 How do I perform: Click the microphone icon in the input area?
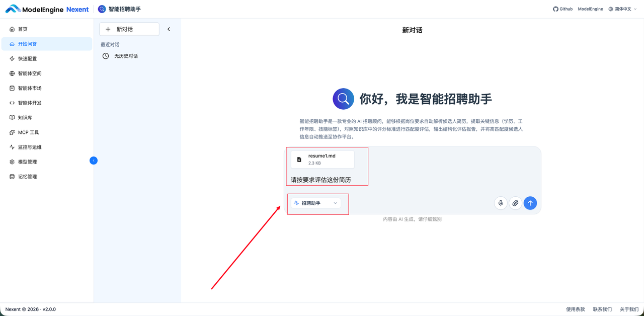pos(500,203)
